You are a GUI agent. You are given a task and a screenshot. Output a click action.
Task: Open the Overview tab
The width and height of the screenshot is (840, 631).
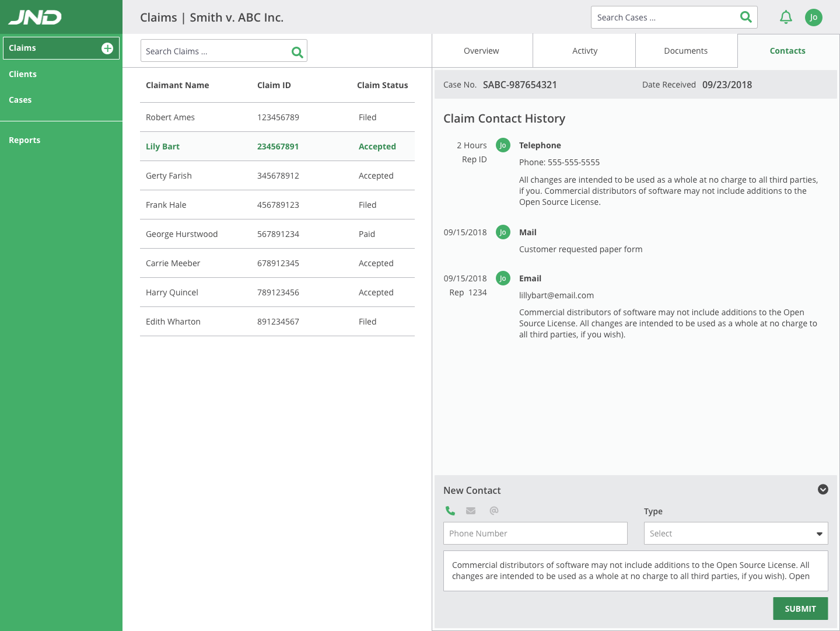(x=481, y=51)
